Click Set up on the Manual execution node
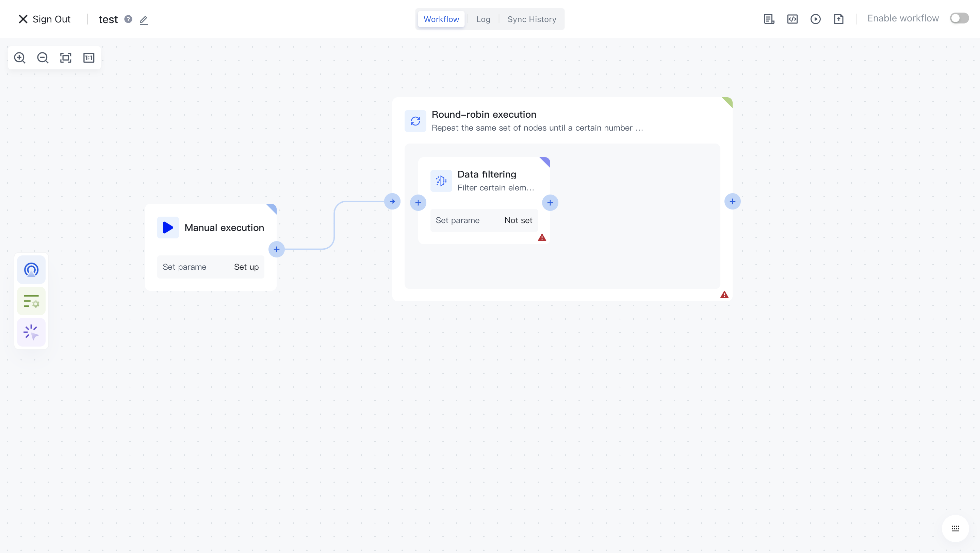The width and height of the screenshot is (980, 553). point(246,267)
